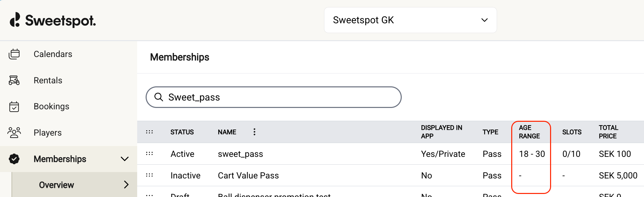Expand the Overview submenu arrow

coord(126,185)
